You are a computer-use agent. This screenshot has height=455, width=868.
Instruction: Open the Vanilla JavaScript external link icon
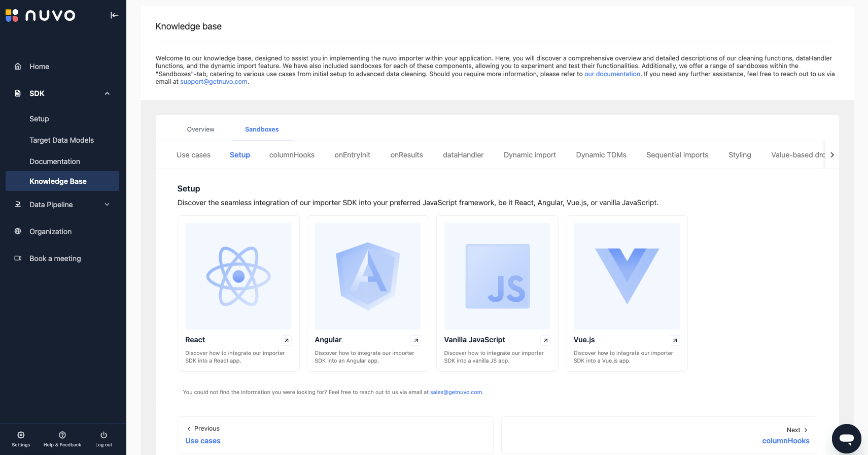[545, 340]
